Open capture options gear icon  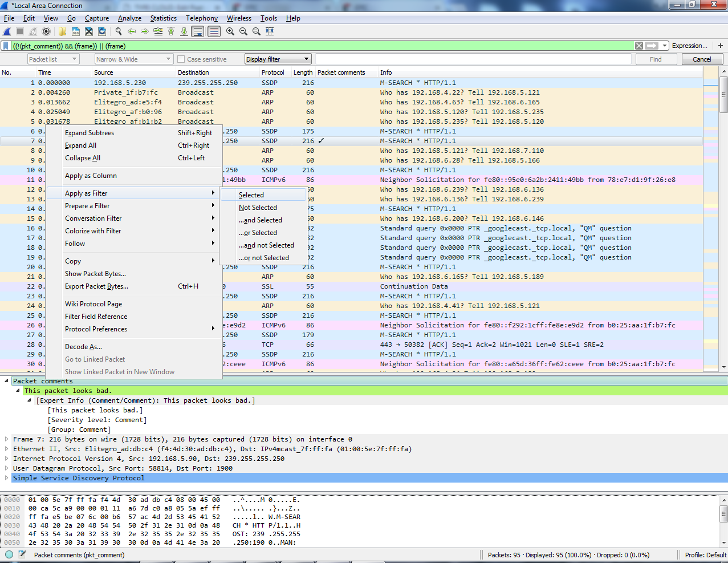coord(46,32)
